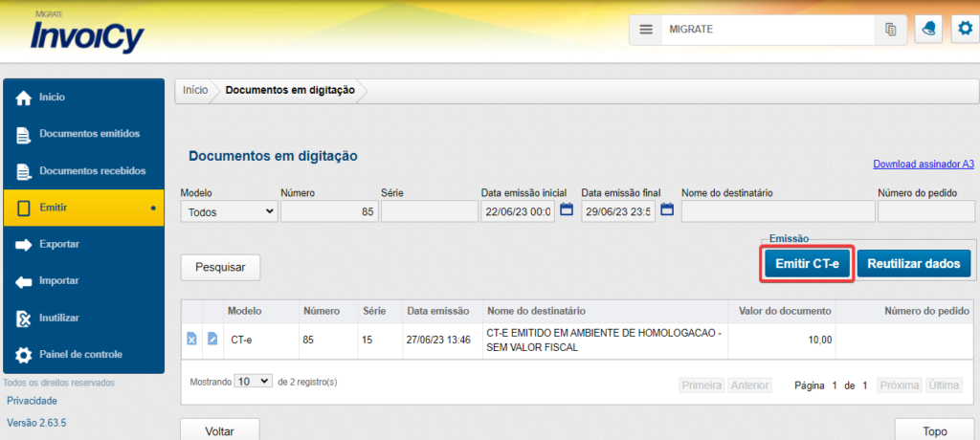Change the records per page dropdown
Screen dimensions: 980x440
coord(254,381)
